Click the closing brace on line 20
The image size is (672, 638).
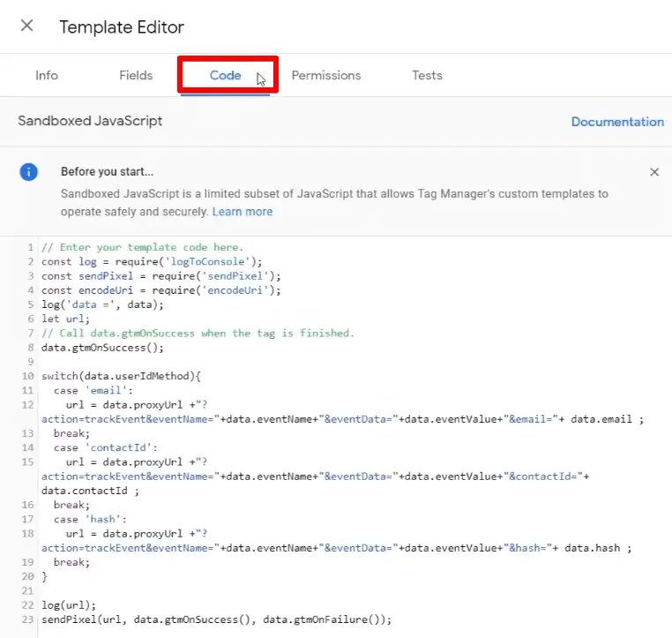click(x=44, y=577)
